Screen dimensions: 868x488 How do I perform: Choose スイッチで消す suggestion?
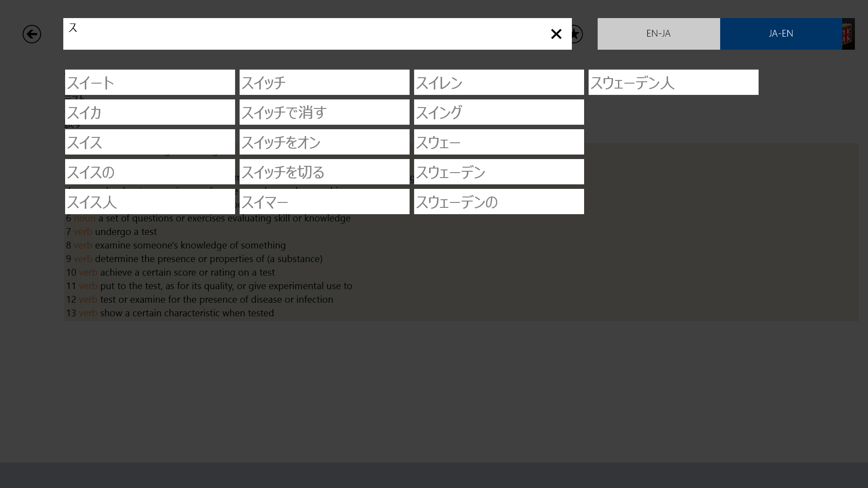[324, 112]
